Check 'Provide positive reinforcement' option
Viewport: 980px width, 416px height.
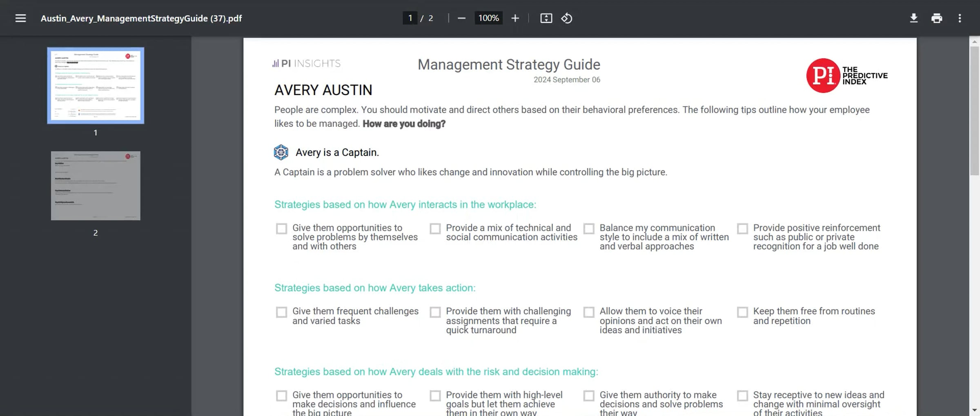[x=742, y=228]
